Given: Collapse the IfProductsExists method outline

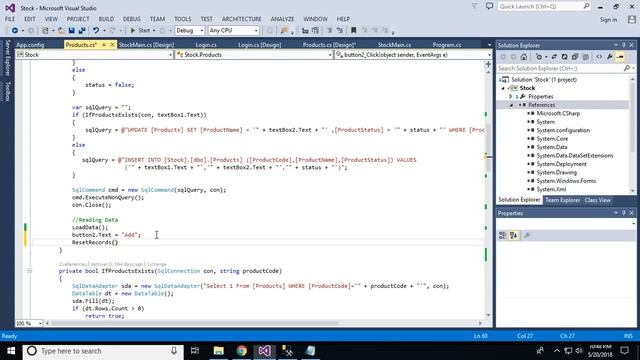Looking at the screenshot, I should click(x=29, y=271).
